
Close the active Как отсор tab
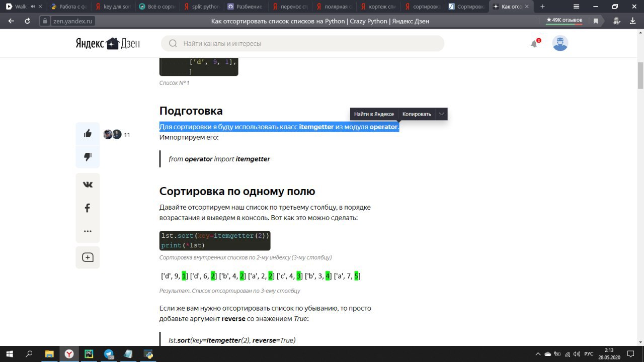pyautogui.click(x=527, y=7)
